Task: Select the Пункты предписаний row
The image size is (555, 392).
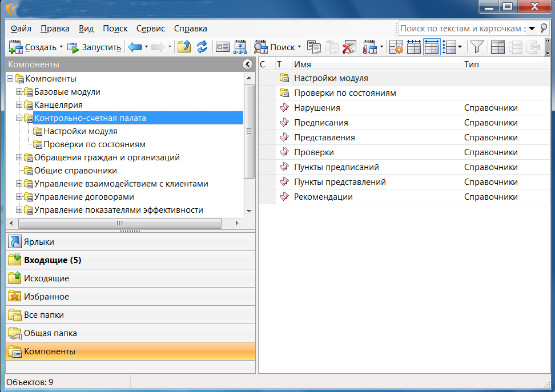Action: click(405, 167)
